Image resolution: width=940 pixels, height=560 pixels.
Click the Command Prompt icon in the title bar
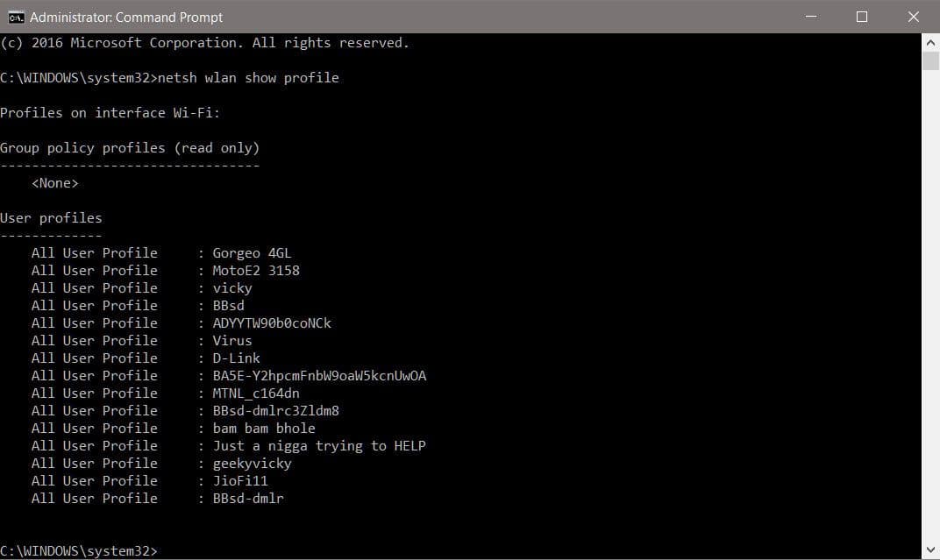15,16
